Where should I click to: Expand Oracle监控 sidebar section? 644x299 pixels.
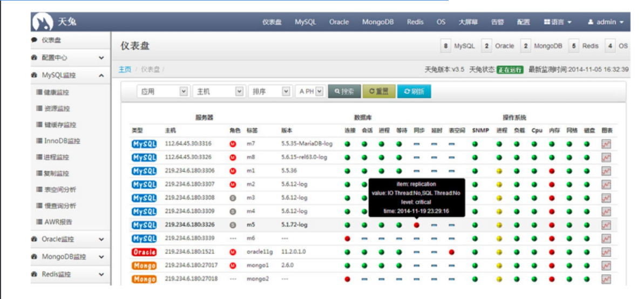pos(70,239)
